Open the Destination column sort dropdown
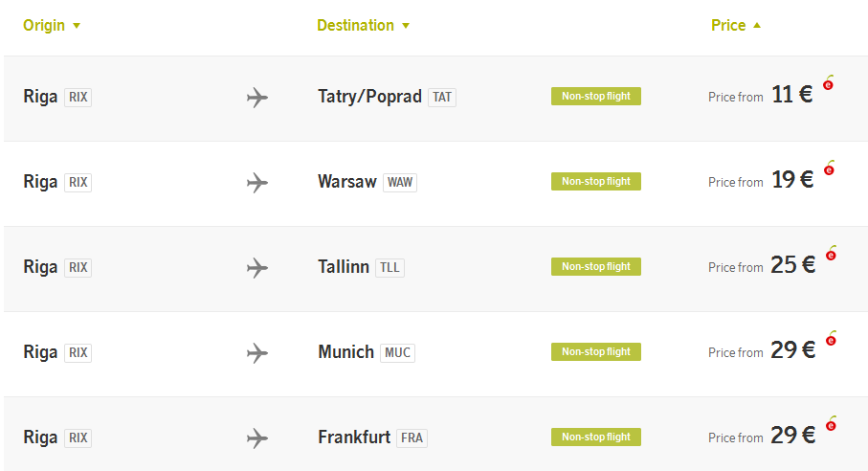 pos(363,26)
